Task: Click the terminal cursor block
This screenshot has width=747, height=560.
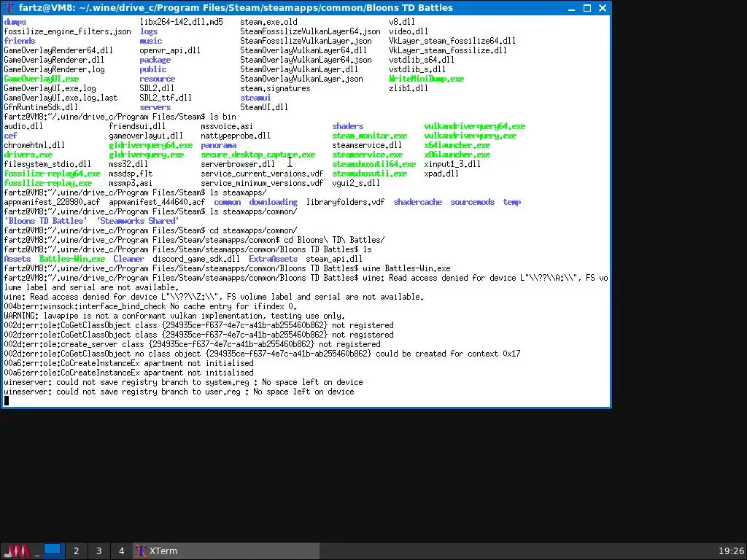Action: (x=6, y=401)
